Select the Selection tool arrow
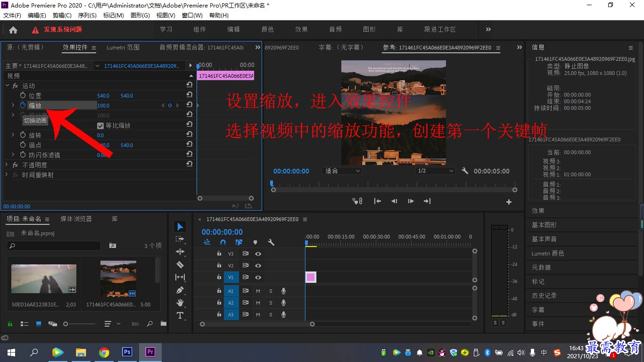The height and width of the screenshot is (362, 644). (180, 227)
